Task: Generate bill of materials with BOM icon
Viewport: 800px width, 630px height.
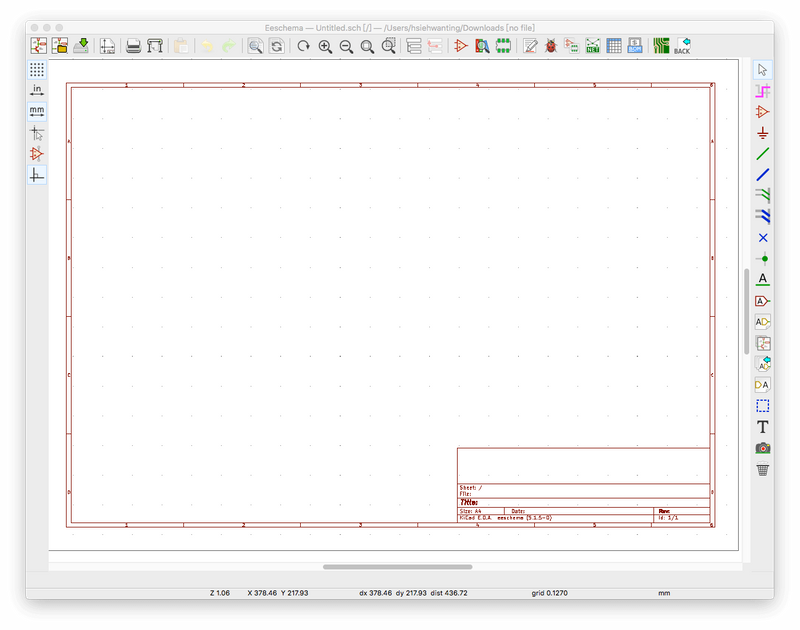Action: 635,46
